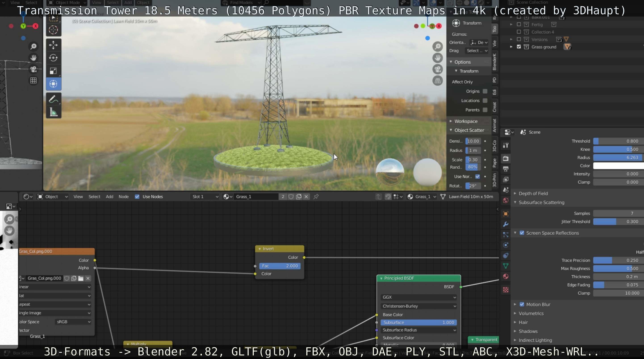Activate the Annotate pencil tool
644x359 pixels.
pos(53,99)
